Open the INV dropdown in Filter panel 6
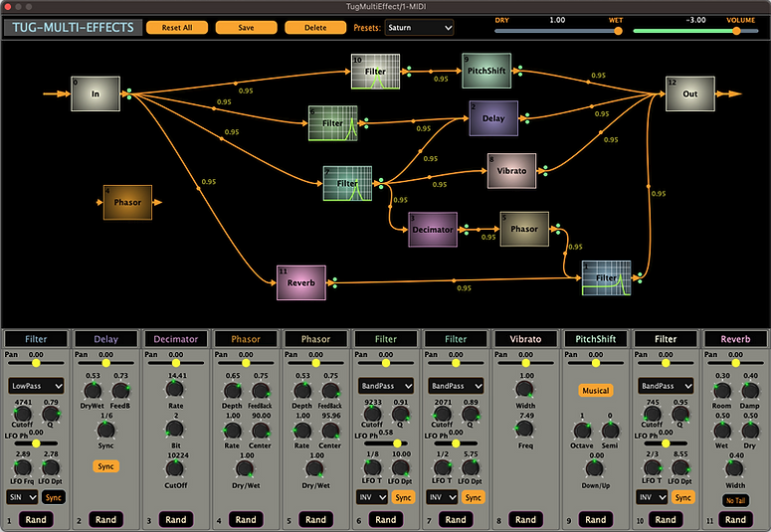The image size is (771, 532). coord(372,497)
